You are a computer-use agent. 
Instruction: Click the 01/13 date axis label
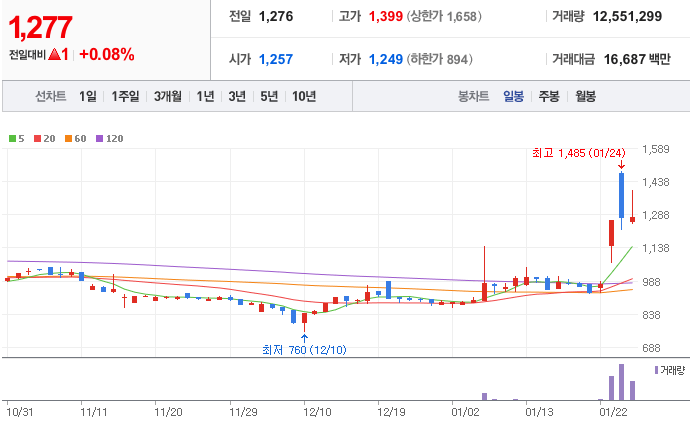pos(540,412)
